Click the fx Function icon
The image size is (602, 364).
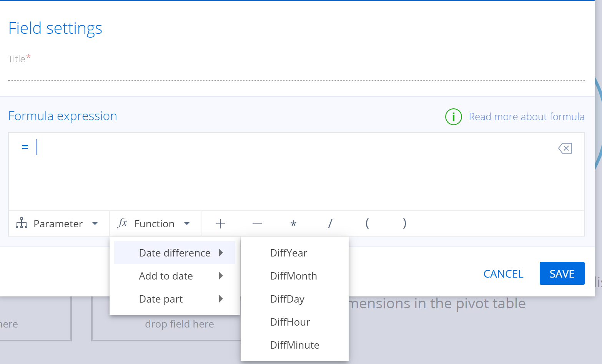pos(122,223)
